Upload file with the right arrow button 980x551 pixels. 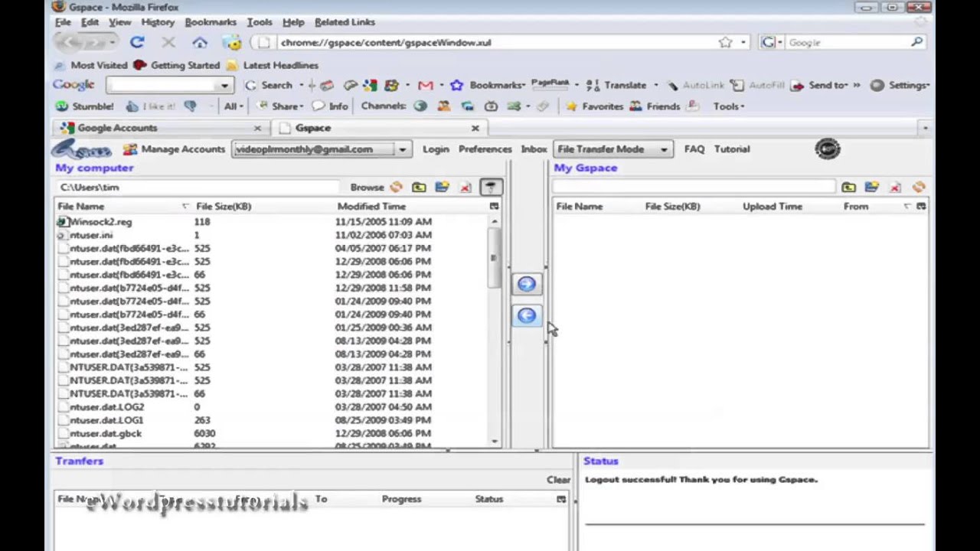coord(527,285)
